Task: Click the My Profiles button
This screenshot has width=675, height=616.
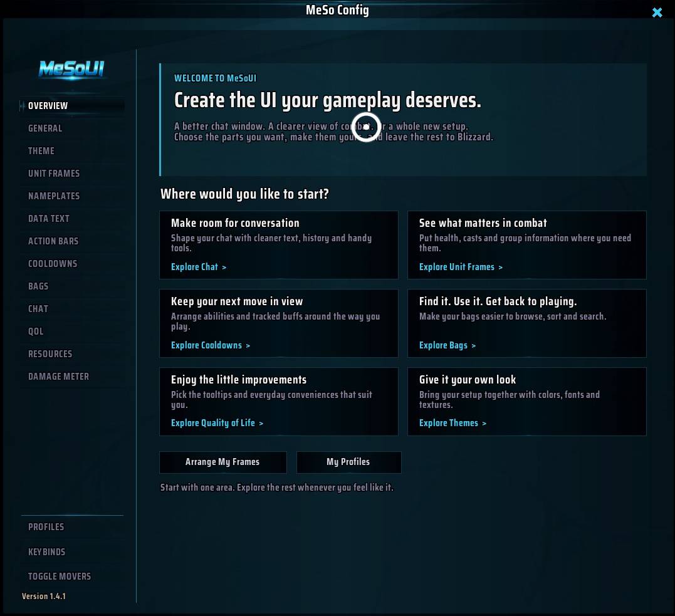Action: 348,462
